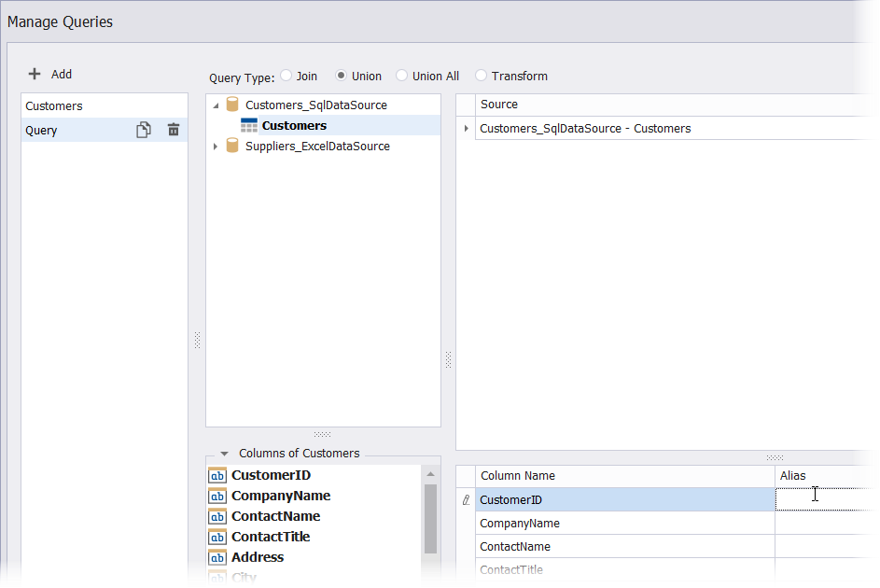Switch query type to Transform
This screenshot has width=880, height=588.
[482, 77]
